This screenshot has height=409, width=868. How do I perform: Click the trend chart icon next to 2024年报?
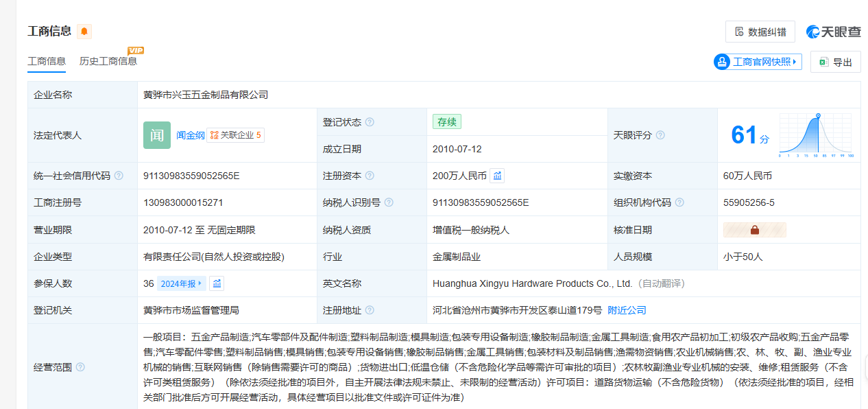click(217, 283)
